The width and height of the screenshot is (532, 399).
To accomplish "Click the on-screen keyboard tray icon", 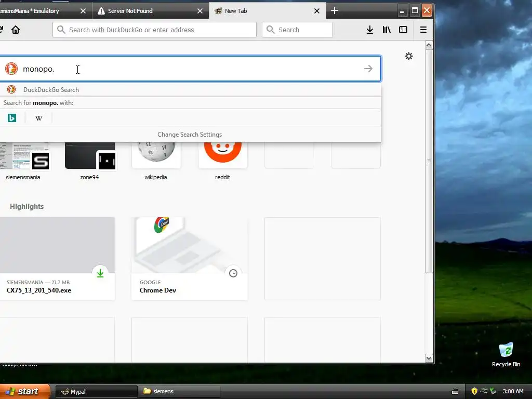I will (455, 392).
